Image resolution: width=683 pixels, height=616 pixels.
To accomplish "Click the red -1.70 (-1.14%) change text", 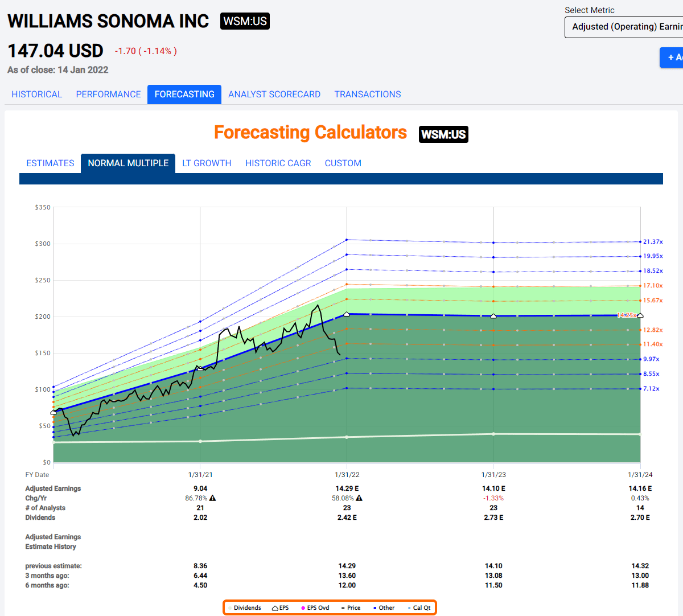I will tap(146, 51).
